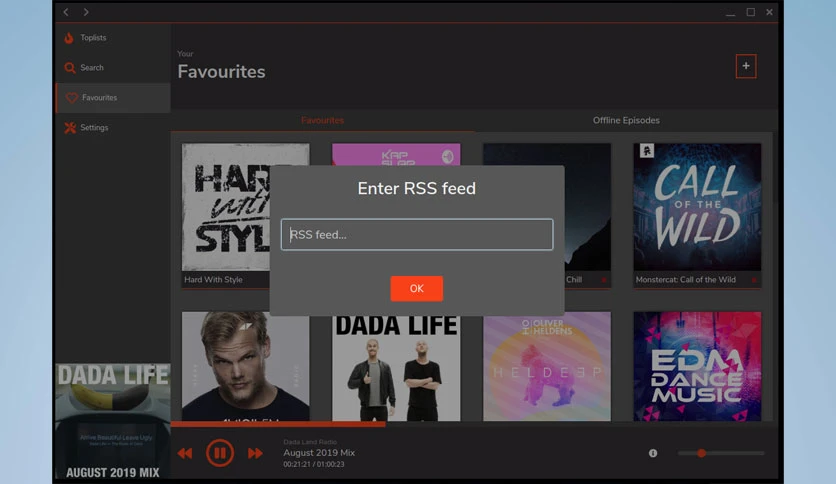Minimize the application window
Screen dimensions: 836x484
(730, 12)
